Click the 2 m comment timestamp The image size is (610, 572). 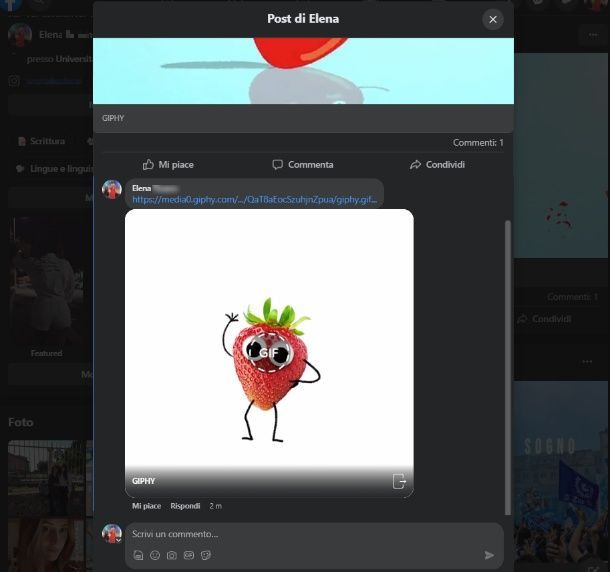tap(216, 506)
